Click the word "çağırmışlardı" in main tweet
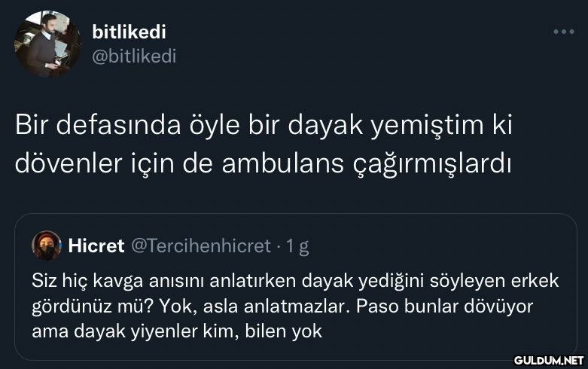The height and width of the screenshot is (369, 588). tap(432, 162)
